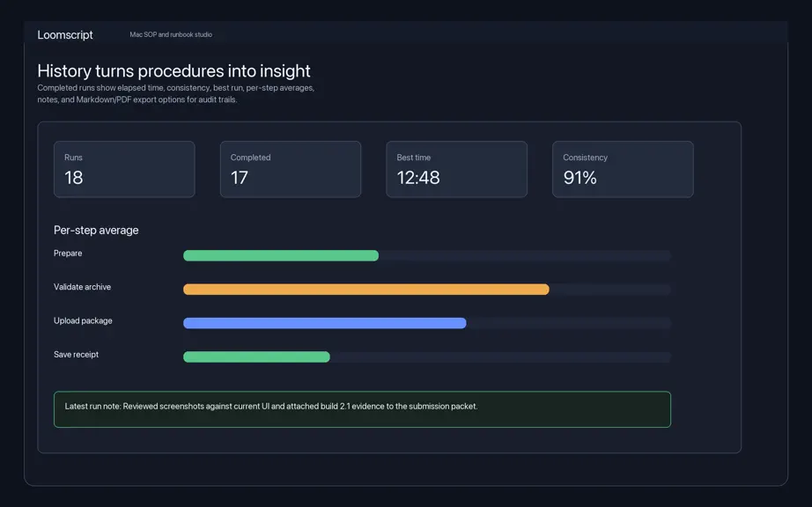Click the green Save receipt bar
The height and width of the screenshot is (507, 812).
[256, 356]
